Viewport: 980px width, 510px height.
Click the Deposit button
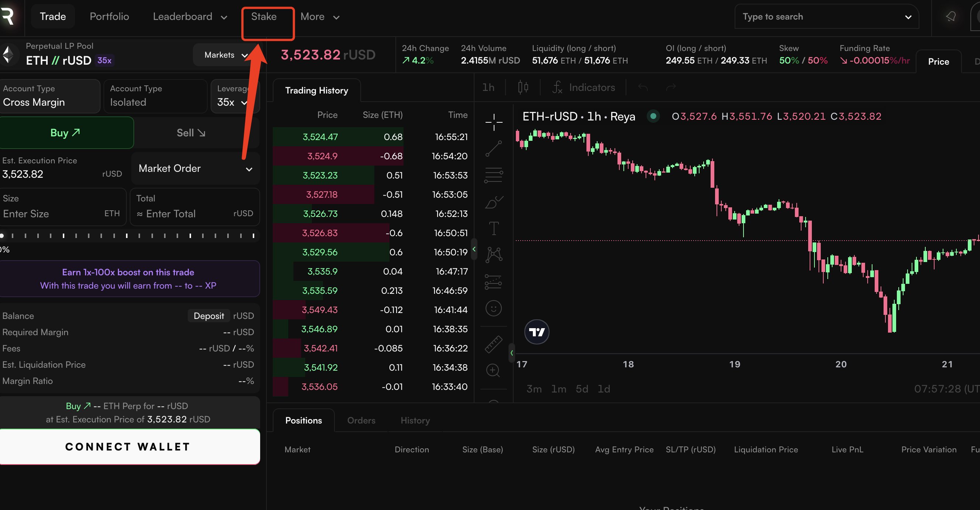pyautogui.click(x=208, y=316)
